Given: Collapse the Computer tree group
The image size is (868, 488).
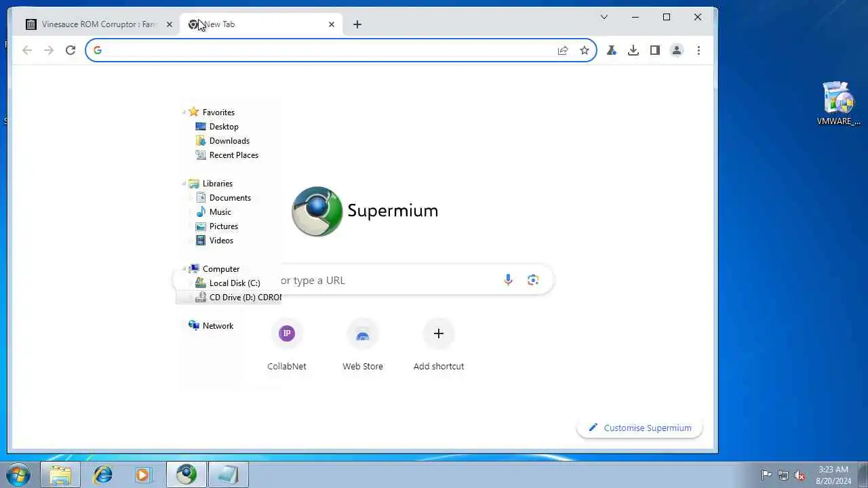Looking at the screenshot, I should pyautogui.click(x=184, y=269).
